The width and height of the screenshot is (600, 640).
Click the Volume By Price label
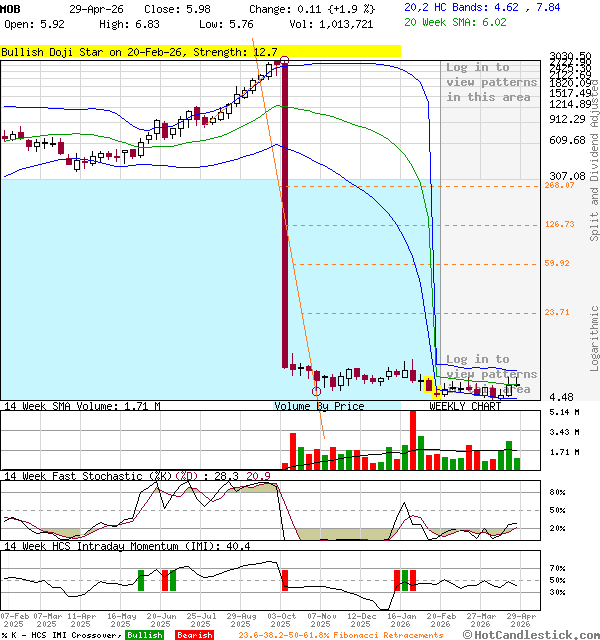(319, 406)
